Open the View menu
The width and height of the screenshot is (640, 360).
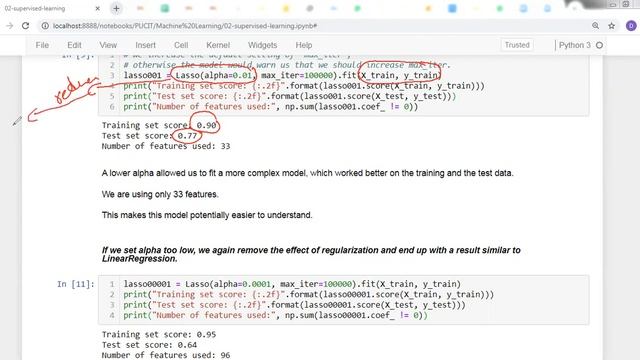[x=108, y=45]
